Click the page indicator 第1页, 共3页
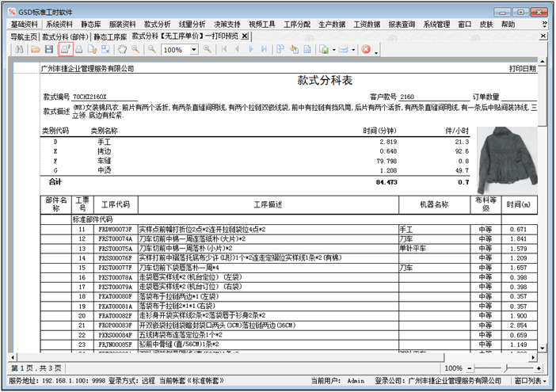Image resolution: width=556 pixels, height=392 pixels. tap(36, 368)
